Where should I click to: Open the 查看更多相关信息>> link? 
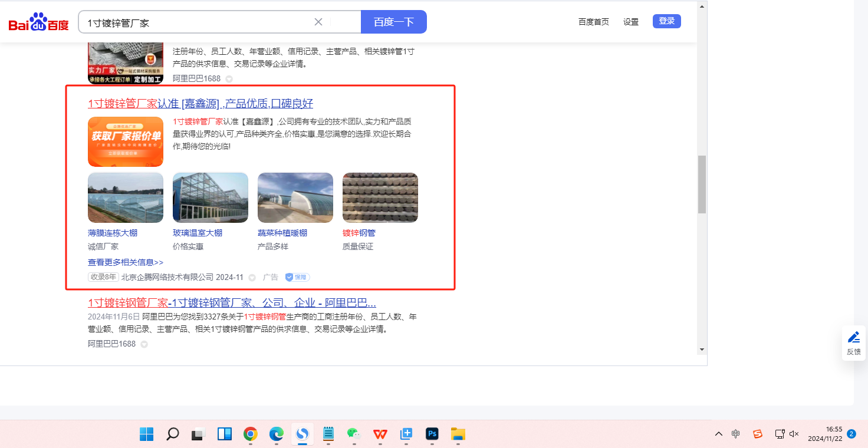click(x=126, y=262)
